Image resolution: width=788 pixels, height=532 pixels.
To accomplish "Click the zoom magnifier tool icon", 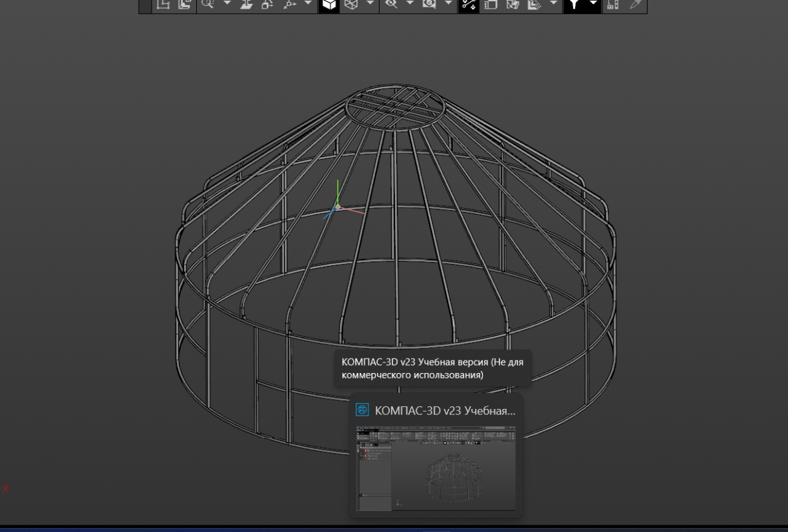I will pyautogui.click(x=208, y=4).
